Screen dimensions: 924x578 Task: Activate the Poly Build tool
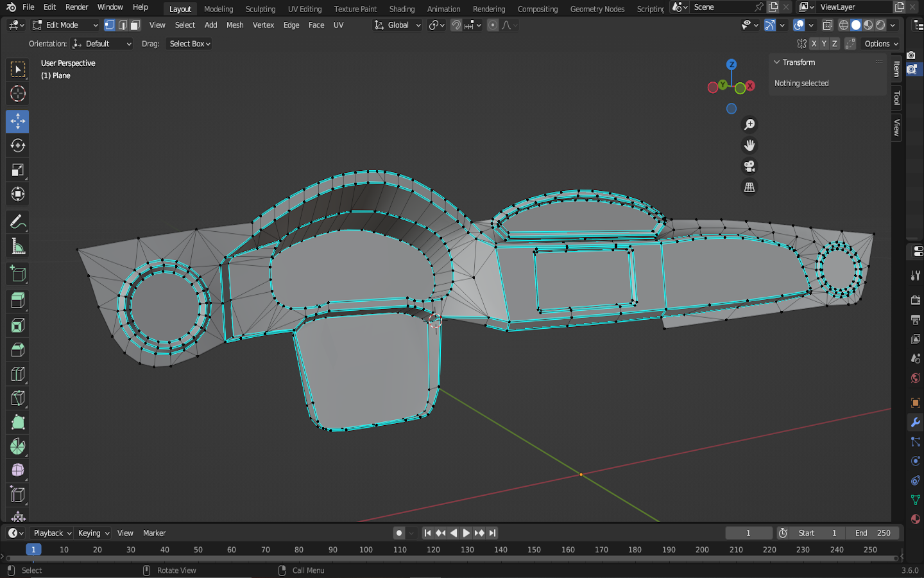18,423
